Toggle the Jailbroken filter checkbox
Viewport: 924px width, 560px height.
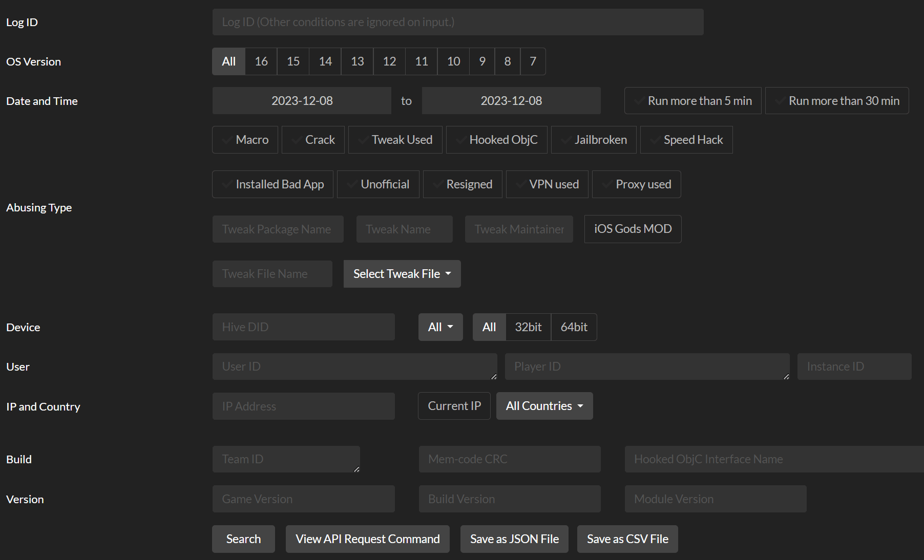click(594, 140)
